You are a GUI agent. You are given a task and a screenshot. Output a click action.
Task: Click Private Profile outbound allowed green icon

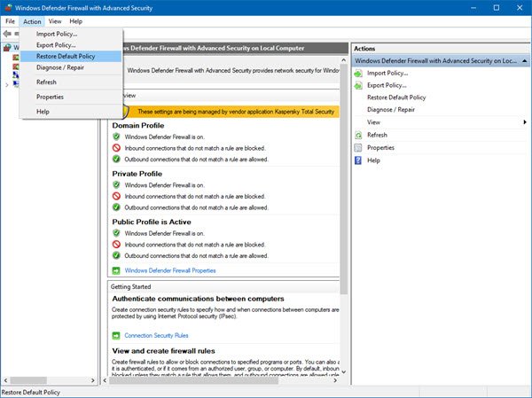coord(116,207)
